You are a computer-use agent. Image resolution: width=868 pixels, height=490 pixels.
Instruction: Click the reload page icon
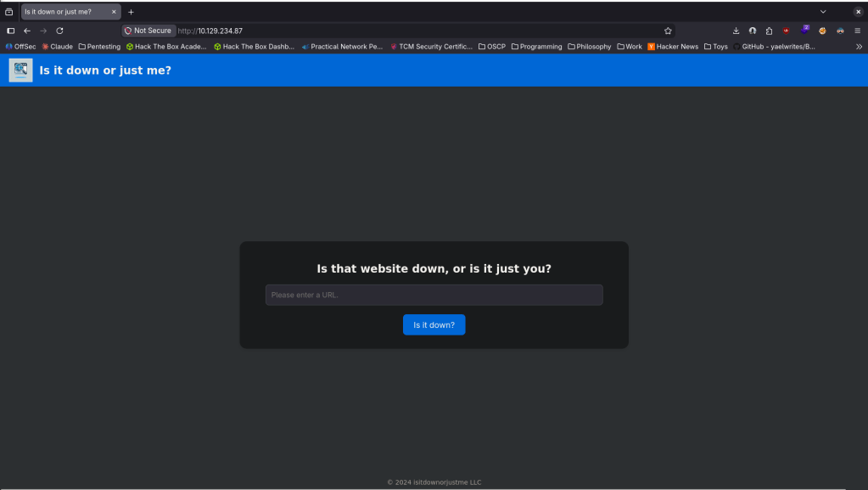59,31
